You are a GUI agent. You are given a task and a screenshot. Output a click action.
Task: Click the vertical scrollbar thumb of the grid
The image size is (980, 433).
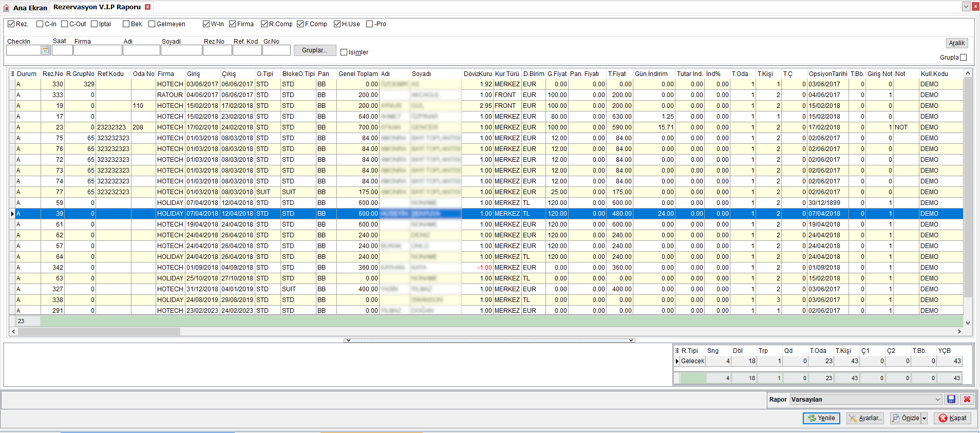(968, 187)
